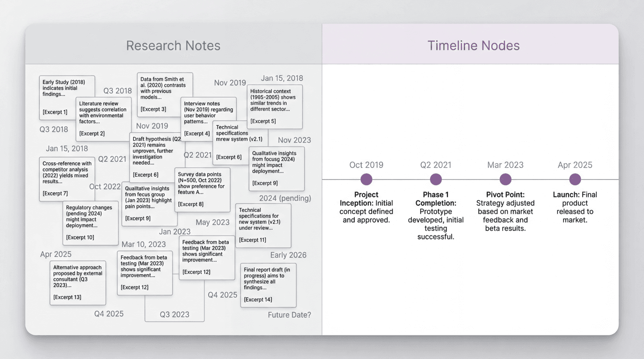The height and width of the screenshot is (359, 644).
Task: Open the Regulatory changes Excerpt 10 card
Action: pos(90,223)
